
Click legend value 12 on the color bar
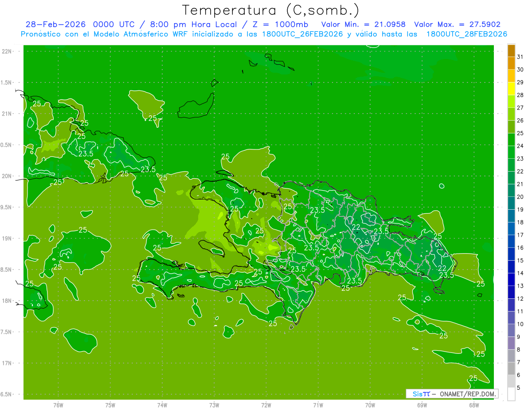(520, 299)
